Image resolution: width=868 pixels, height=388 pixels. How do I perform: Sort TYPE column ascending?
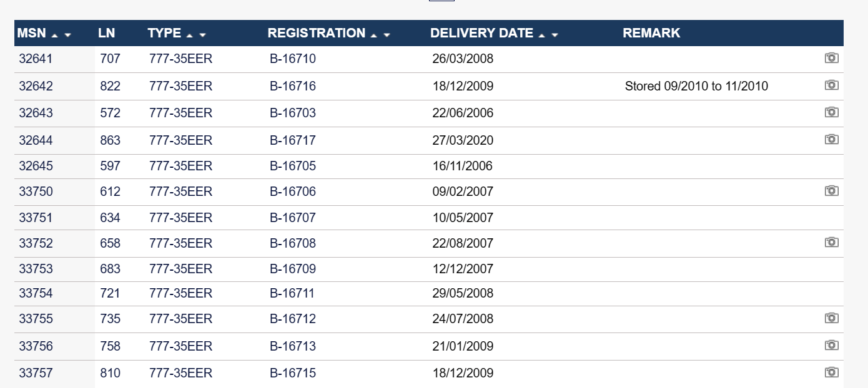coord(190,35)
